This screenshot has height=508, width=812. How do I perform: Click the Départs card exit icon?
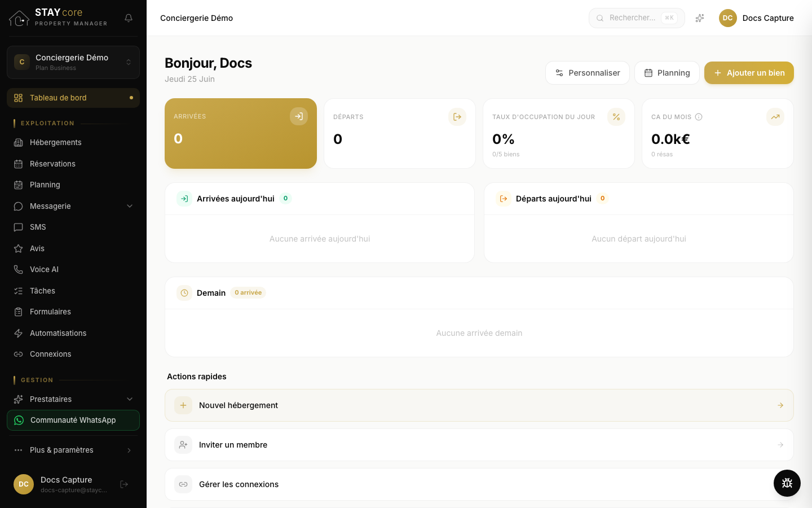click(x=457, y=117)
